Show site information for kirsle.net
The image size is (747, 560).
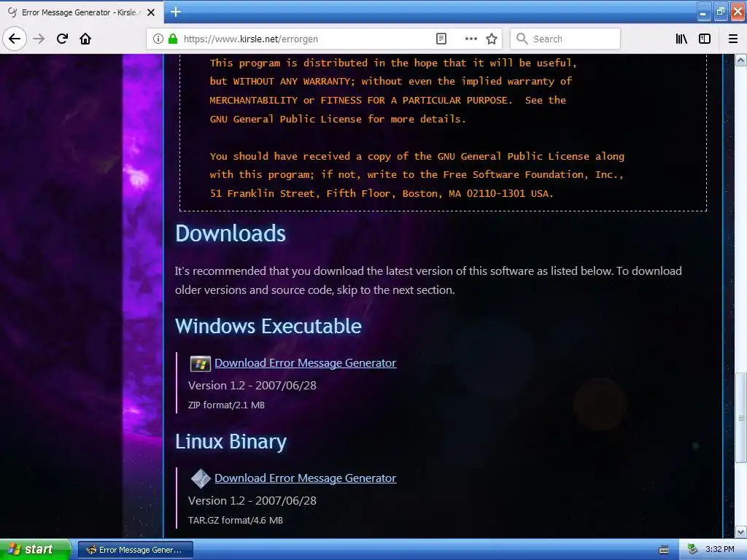[x=158, y=39]
